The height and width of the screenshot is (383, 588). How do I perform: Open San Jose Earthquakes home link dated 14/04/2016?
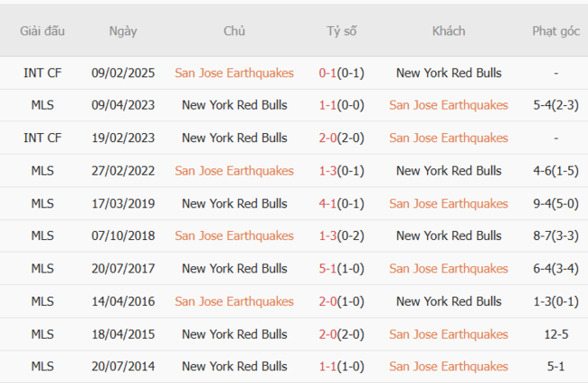(x=234, y=301)
